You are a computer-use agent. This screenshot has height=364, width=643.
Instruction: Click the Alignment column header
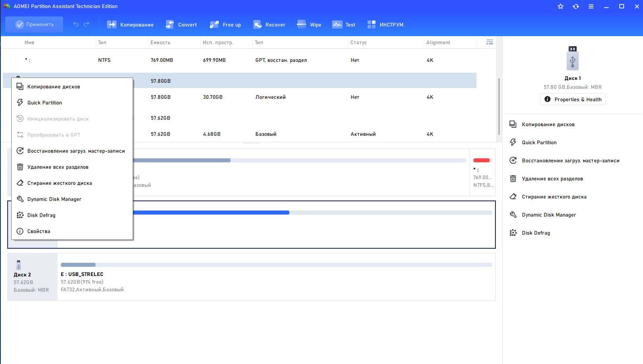coord(438,42)
